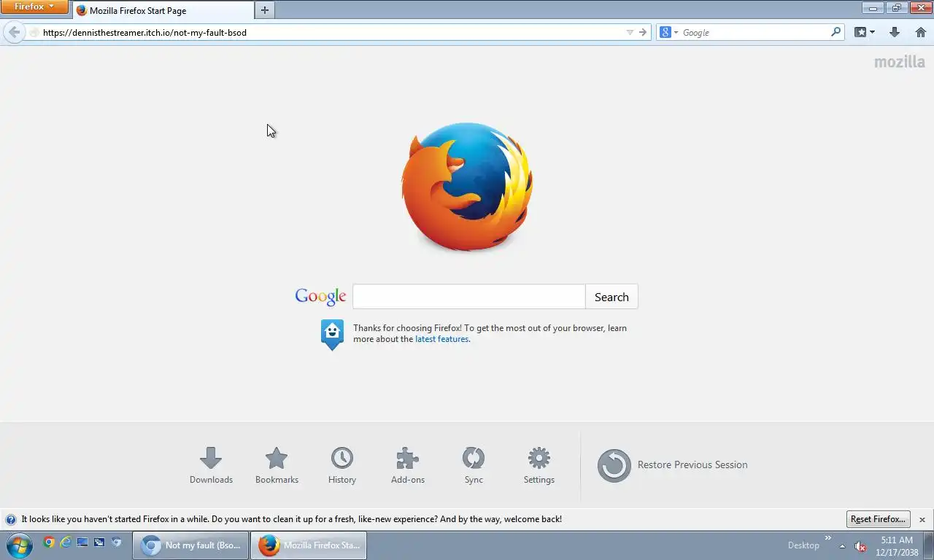Click the Desktop toolbar label
This screenshot has height=560, width=934.
coord(803,545)
